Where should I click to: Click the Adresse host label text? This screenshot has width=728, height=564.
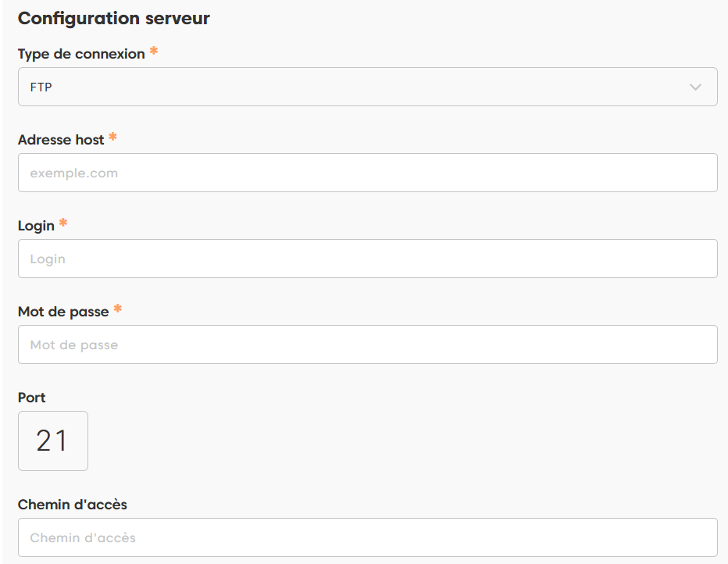click(61, 140)
